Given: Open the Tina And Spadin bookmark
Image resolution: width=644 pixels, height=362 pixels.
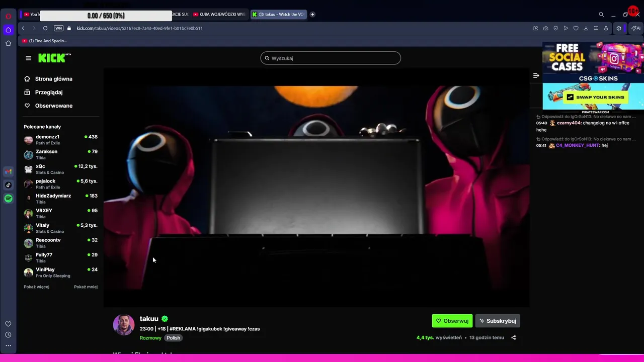Looking at the screenshot, I should pyautogui.click(x=44, y=41).
